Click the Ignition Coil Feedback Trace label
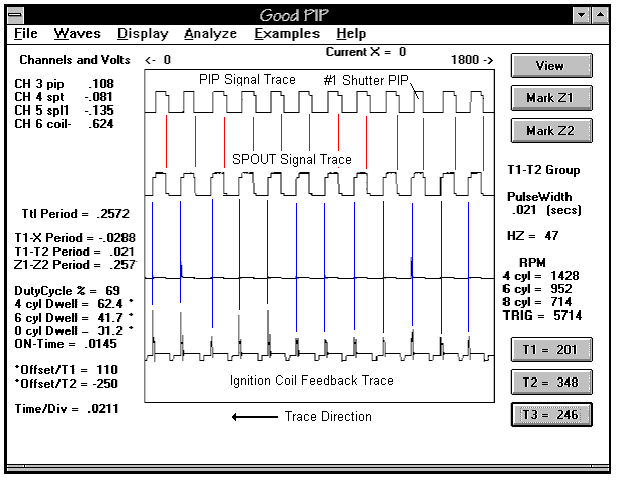The width and height of the screenshot is (621, 481). tap(312, 380)
